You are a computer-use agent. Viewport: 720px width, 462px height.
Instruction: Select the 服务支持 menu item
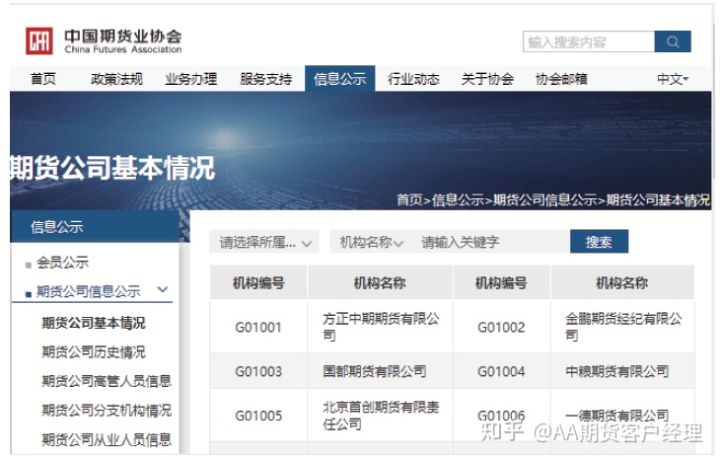coord(266,79)
